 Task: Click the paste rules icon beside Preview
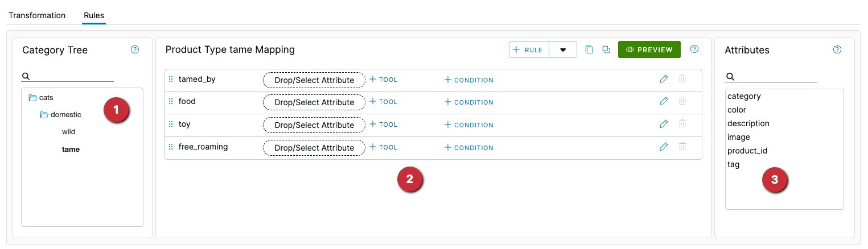[606, 50]
